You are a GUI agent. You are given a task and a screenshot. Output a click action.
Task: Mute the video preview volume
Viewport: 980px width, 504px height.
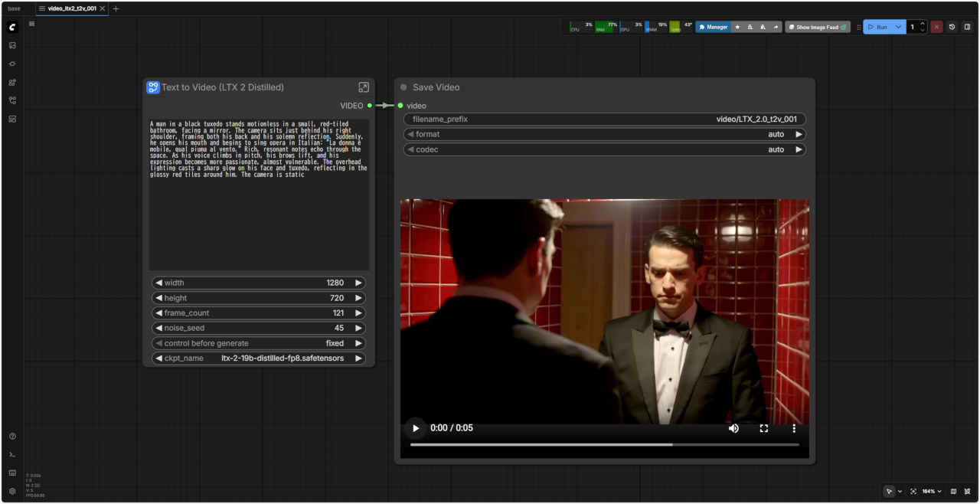(x=733, y=428)
